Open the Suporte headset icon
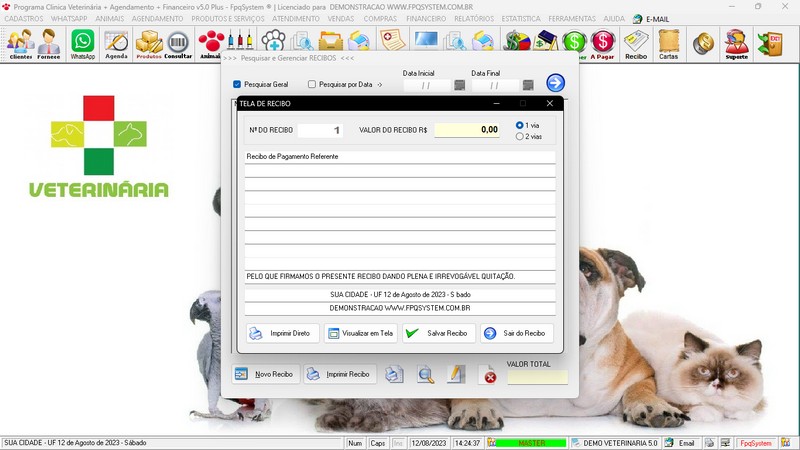This screenshot has height=450, width=800. 737,44
